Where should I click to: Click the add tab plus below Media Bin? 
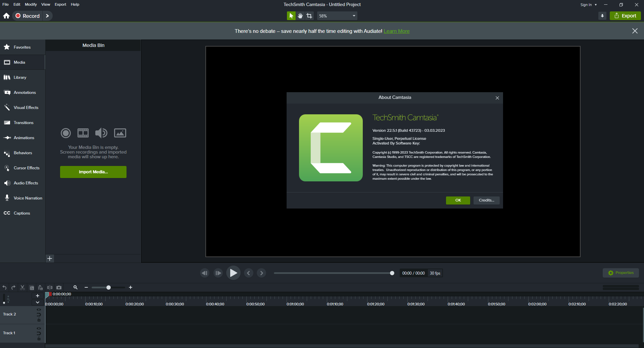pyautogui.click(x=50, y=258)
